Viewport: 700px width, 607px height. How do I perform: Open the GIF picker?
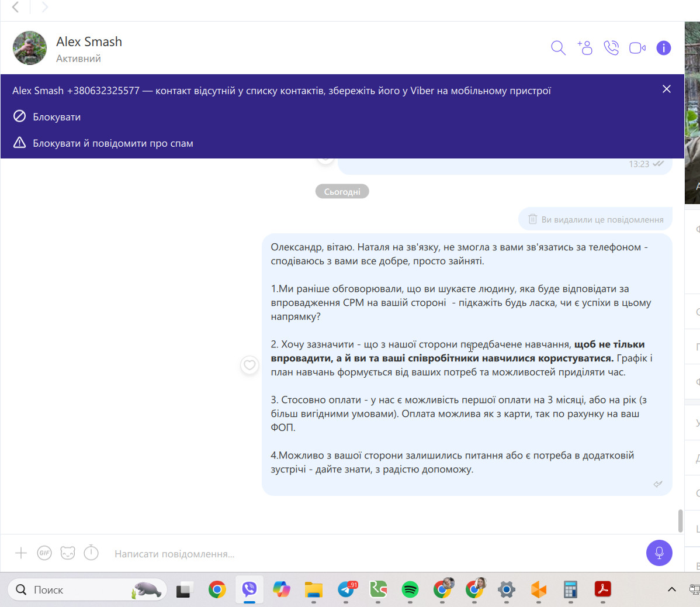[x=44, y=553]
